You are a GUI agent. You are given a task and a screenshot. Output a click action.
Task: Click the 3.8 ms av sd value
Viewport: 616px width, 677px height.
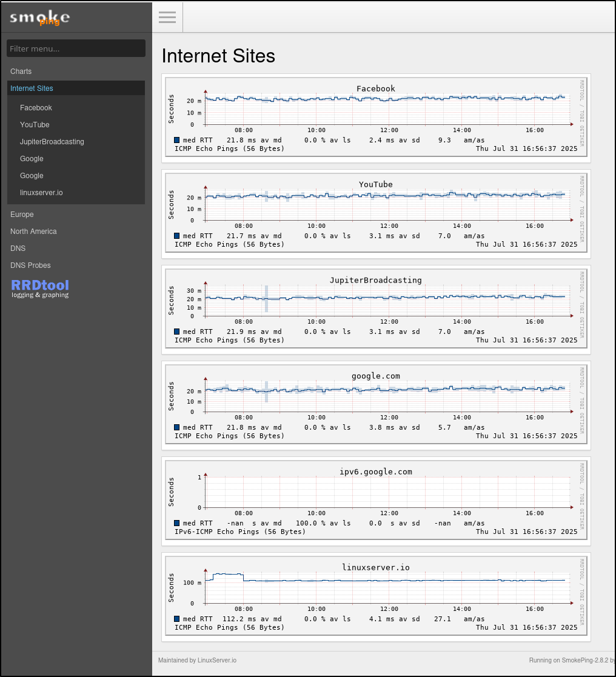pyautogui.click(x=381, y=427)
